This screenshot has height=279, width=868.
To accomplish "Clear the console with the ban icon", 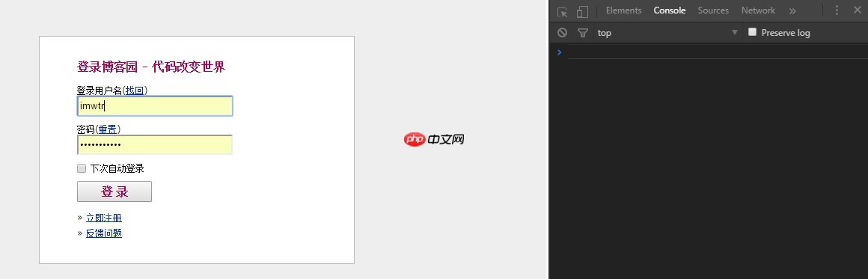I will click(563, 33).
